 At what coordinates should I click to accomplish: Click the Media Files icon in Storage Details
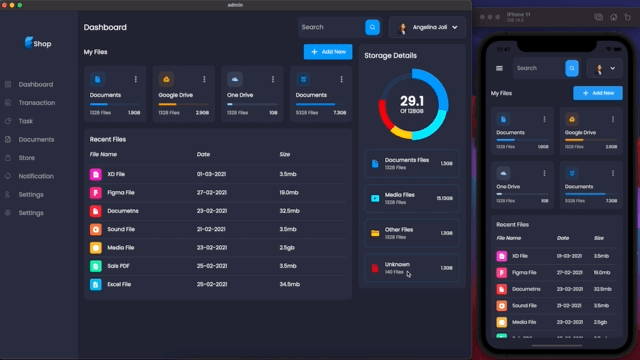coord(375,198)
